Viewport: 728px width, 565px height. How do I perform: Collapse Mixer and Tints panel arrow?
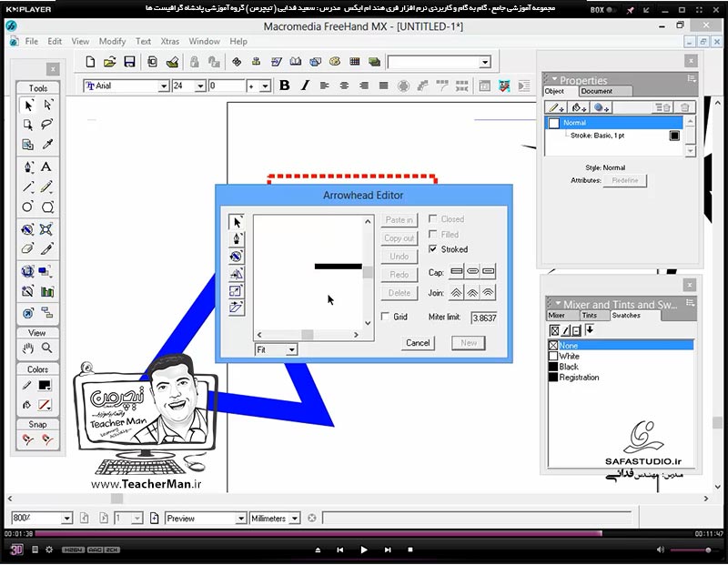[x=558, y=304]
